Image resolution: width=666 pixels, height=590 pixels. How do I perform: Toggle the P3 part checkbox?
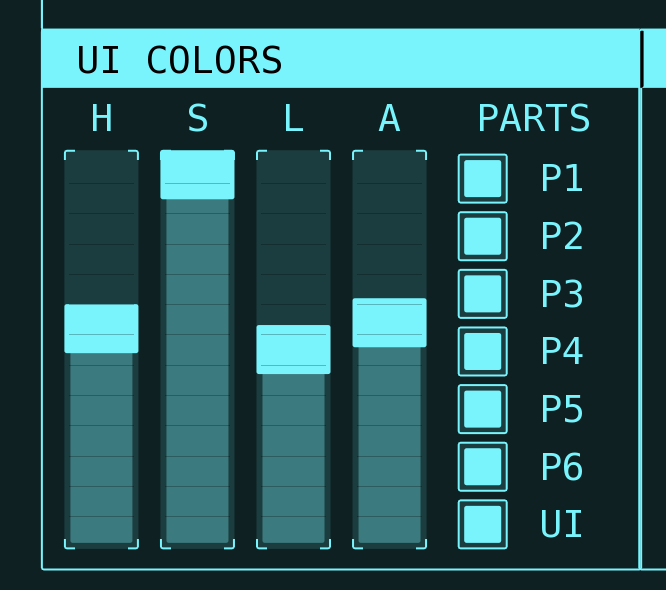pyautogui.click(x=483, y=294)
